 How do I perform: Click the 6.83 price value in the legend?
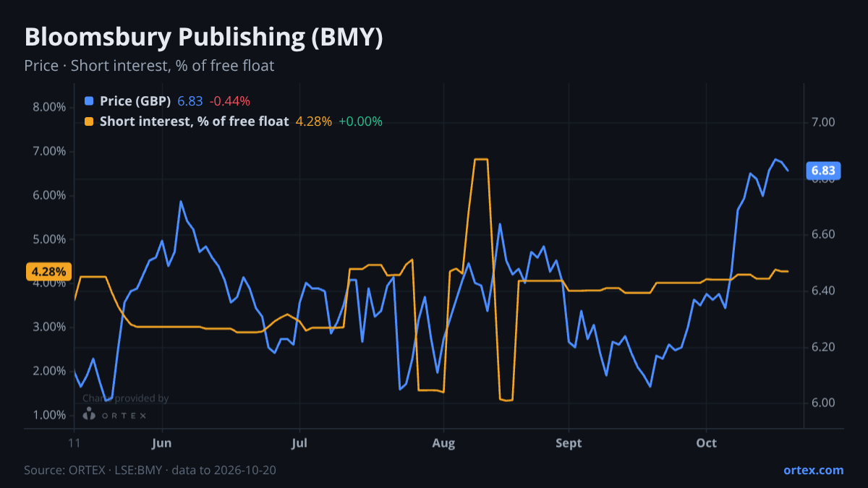pyautogui.click(x=190, y=101)
